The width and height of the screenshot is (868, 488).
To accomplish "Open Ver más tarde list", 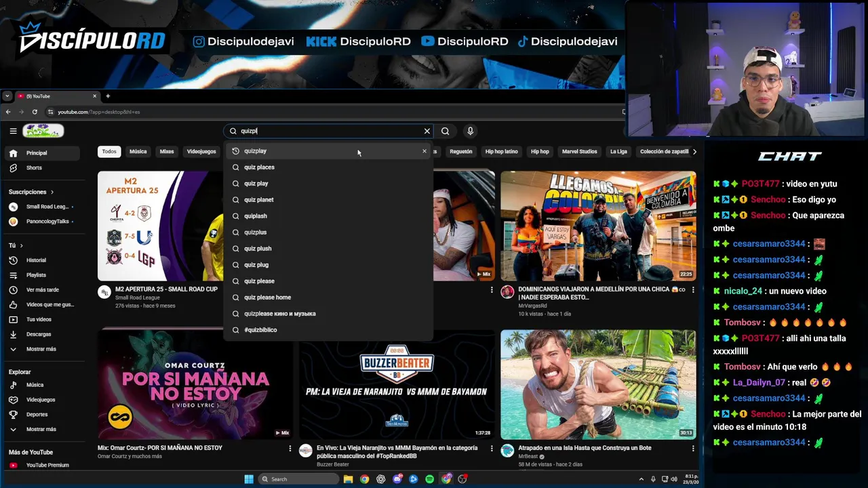I will pos(41,290).
